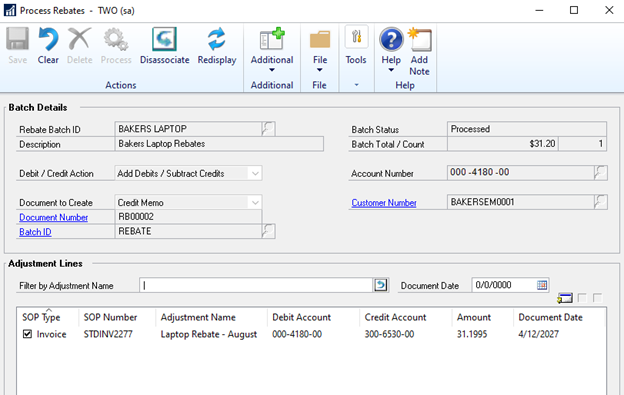Select Laptop Rebate - August cell
Screen dimensions: 624x395
tap(209, 335)
